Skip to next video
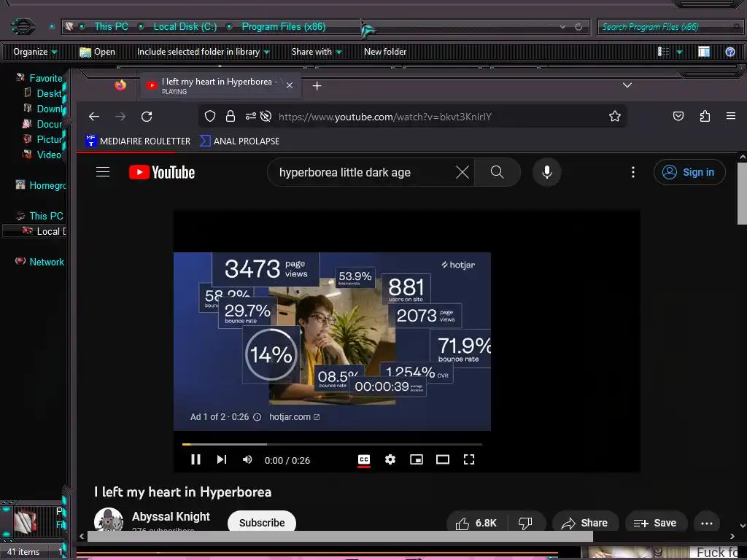Screen dimensions: 747x560 pyautogui.click(x=222, y=459)
